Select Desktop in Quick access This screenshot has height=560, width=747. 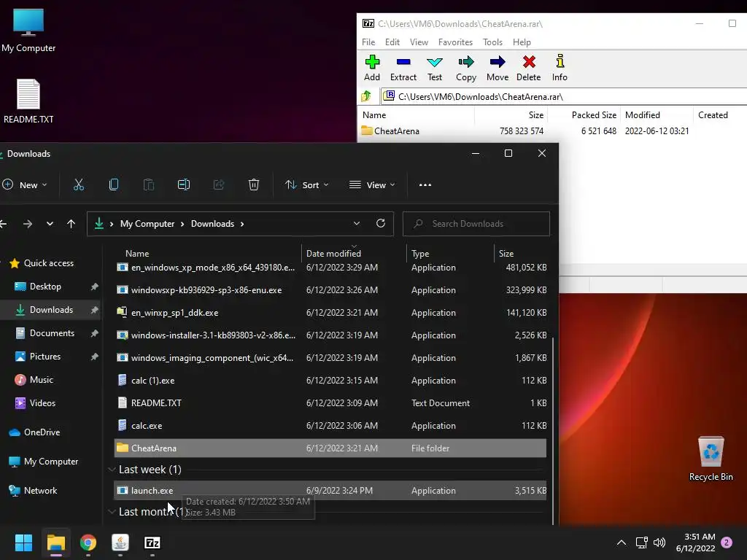pos(45,286)
